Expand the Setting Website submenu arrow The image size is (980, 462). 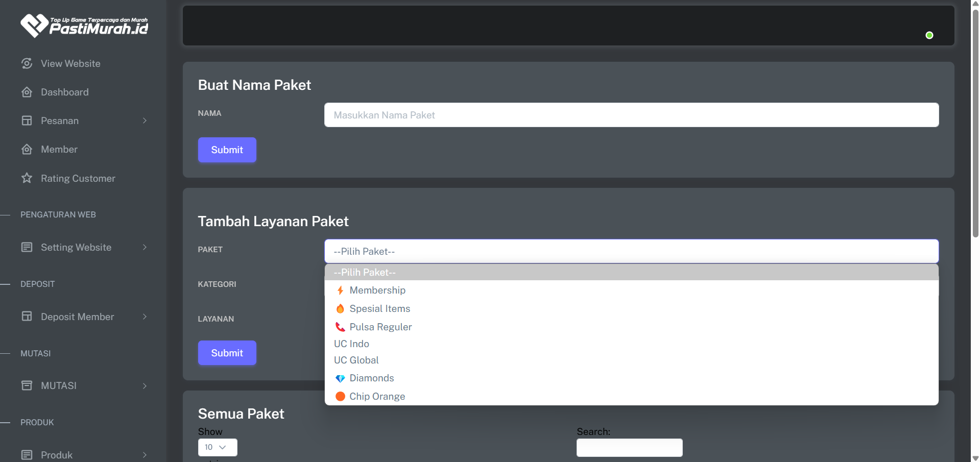[145, 248]
